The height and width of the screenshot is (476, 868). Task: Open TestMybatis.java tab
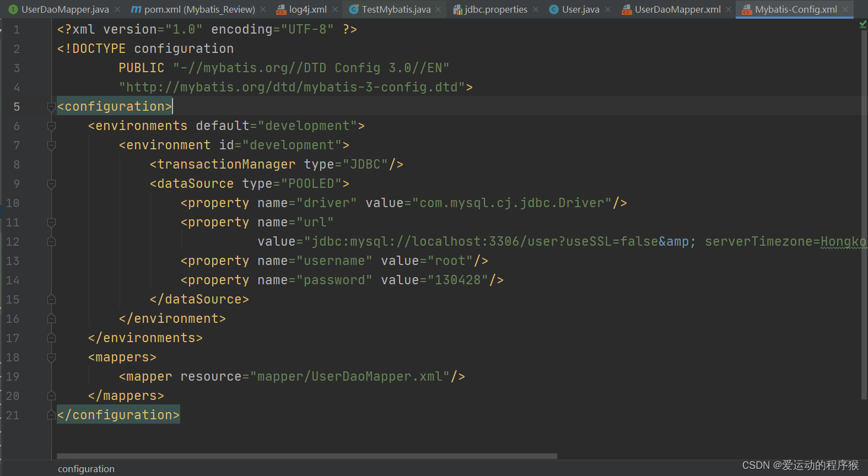click(396, 9)
